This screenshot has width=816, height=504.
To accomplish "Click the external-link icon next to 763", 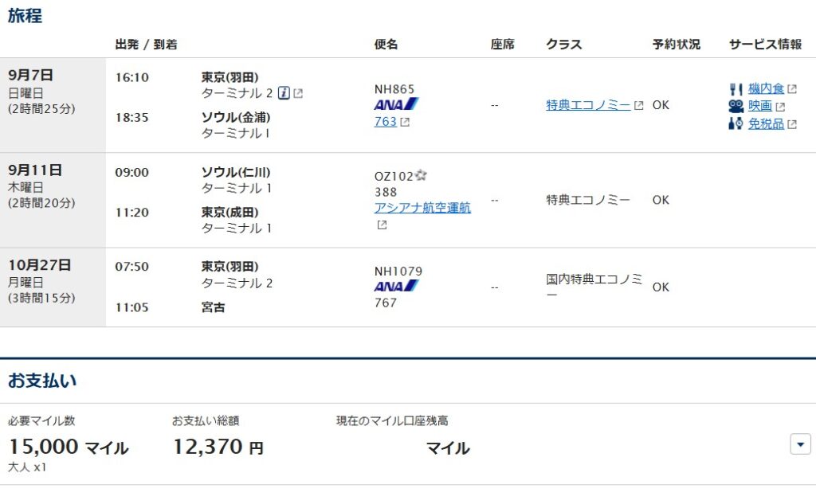I will pyautogui.click(x=405, y=122).
